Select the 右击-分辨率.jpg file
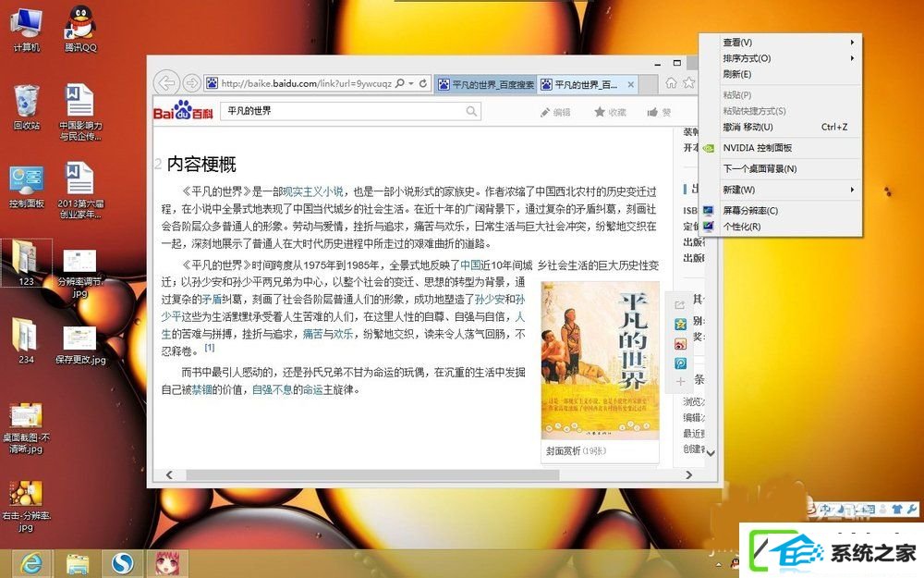This screenshot has height=578, width=924. click(26, 506)
